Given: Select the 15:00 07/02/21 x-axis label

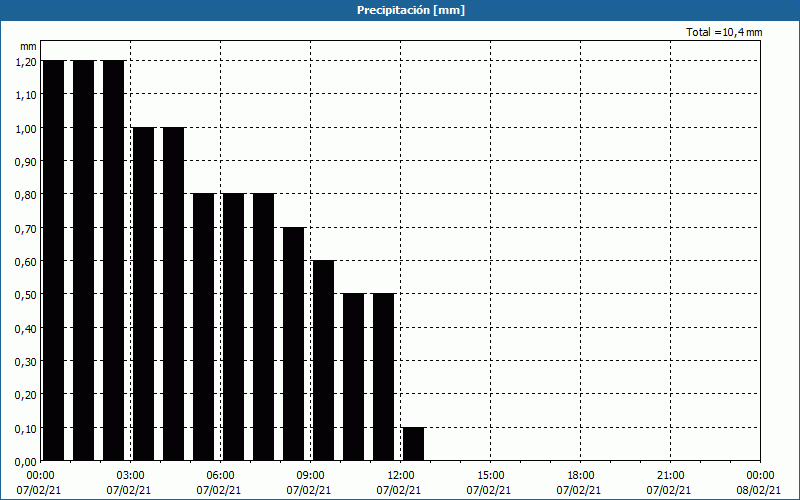Looking at the screenshot, I should click(489, 483).
